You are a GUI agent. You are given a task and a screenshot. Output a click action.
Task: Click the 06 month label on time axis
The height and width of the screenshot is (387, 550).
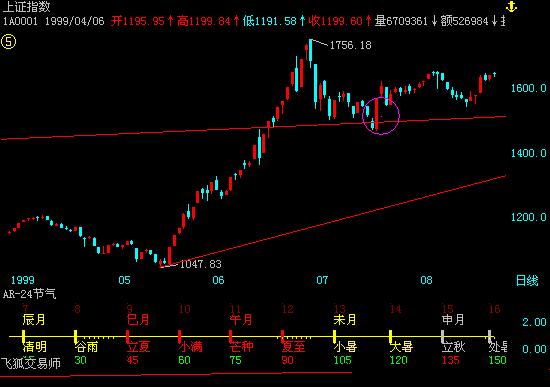218,280
